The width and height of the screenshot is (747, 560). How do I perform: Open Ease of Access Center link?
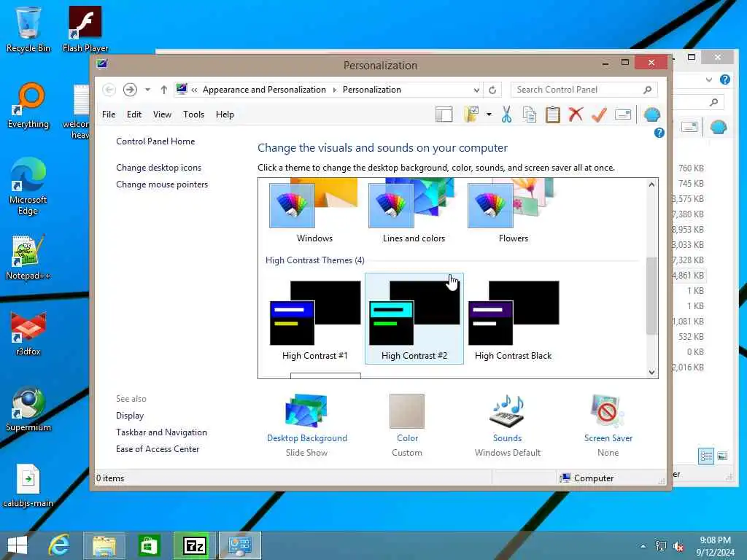pyautogui.click(x=158, y=449)
